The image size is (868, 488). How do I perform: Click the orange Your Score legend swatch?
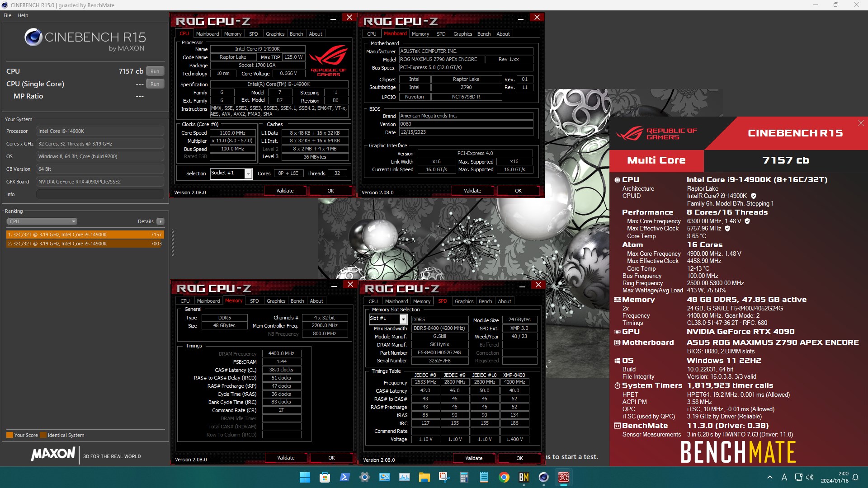(9, 435)
